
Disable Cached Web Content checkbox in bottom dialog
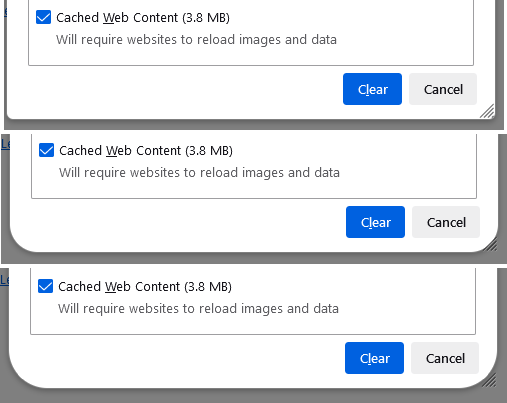tap(45, 286)
